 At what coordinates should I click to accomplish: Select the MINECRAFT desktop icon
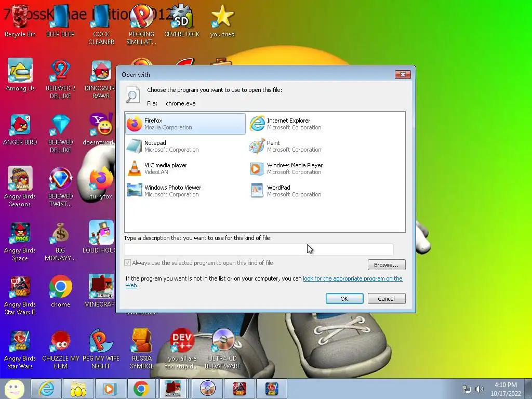tap(100, 291)
